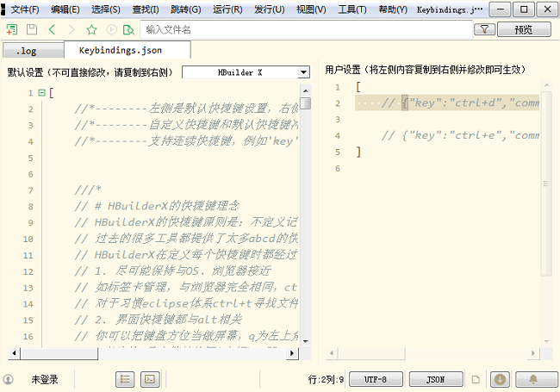
Task: Click the left pane scroll-left arrow
Action: (x=15, y=353)
